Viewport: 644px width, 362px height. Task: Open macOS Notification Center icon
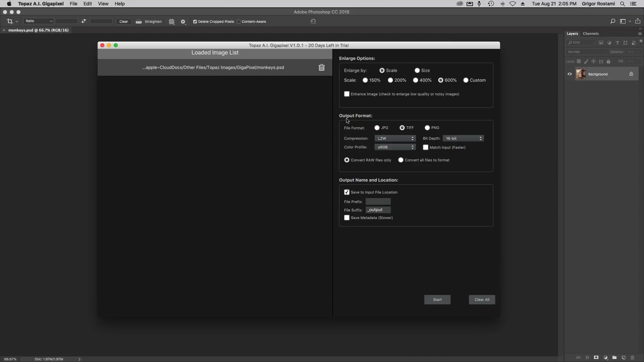[x=633, y=4]
